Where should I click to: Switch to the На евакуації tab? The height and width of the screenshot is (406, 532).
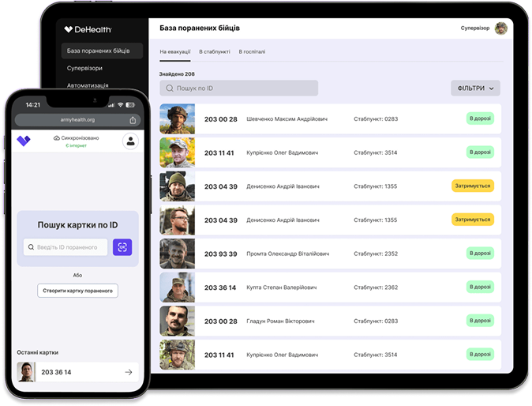coord(175,52)
